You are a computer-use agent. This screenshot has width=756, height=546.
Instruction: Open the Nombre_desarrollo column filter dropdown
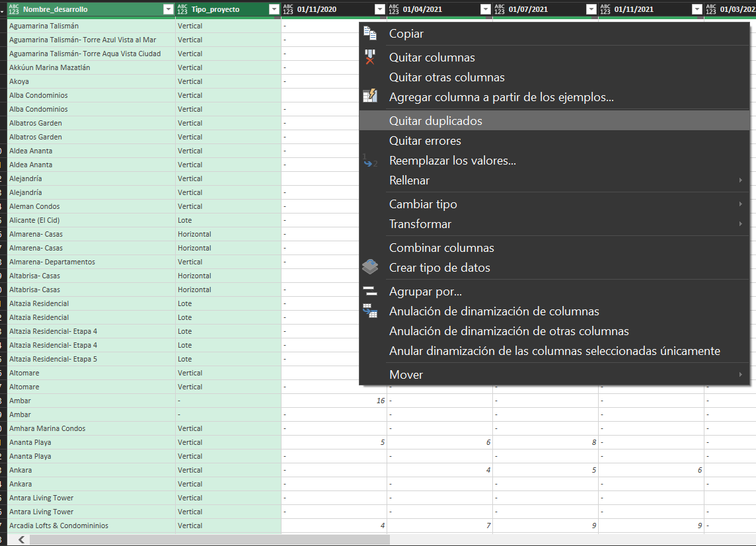click(x=168, y=9)
